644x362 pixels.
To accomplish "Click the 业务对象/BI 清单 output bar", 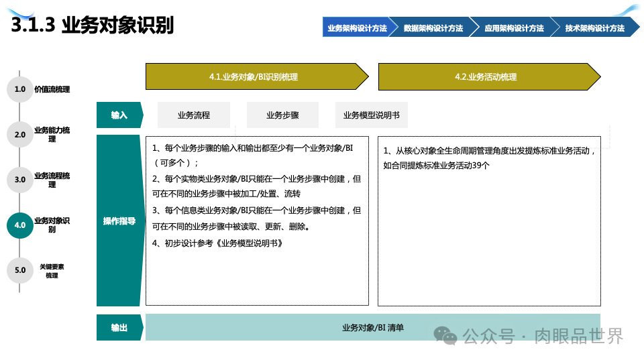I will (373, 327).
